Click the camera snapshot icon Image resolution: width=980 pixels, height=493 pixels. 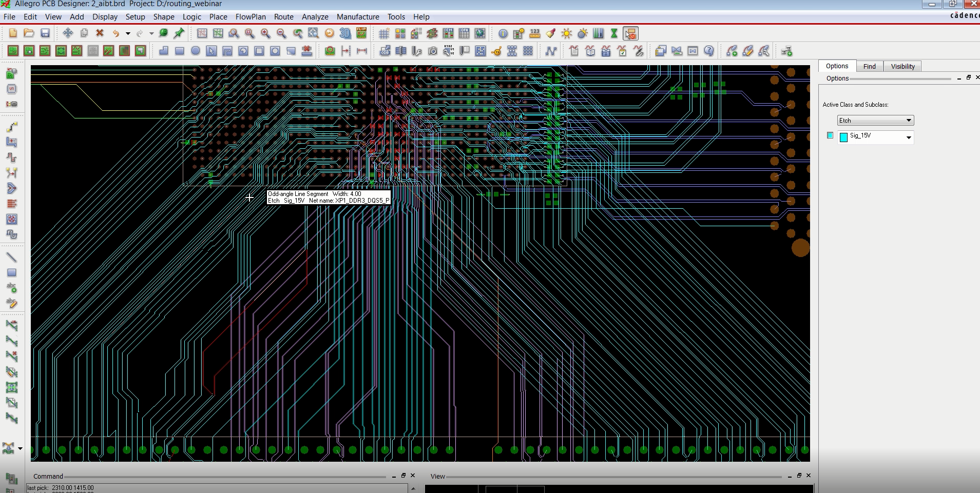433,51
